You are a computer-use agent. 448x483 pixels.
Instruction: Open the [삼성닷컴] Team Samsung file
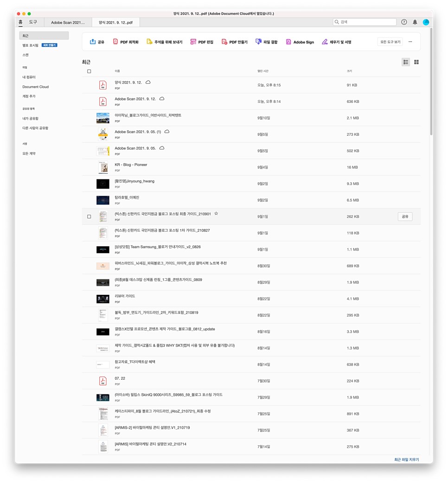point(157,247)
